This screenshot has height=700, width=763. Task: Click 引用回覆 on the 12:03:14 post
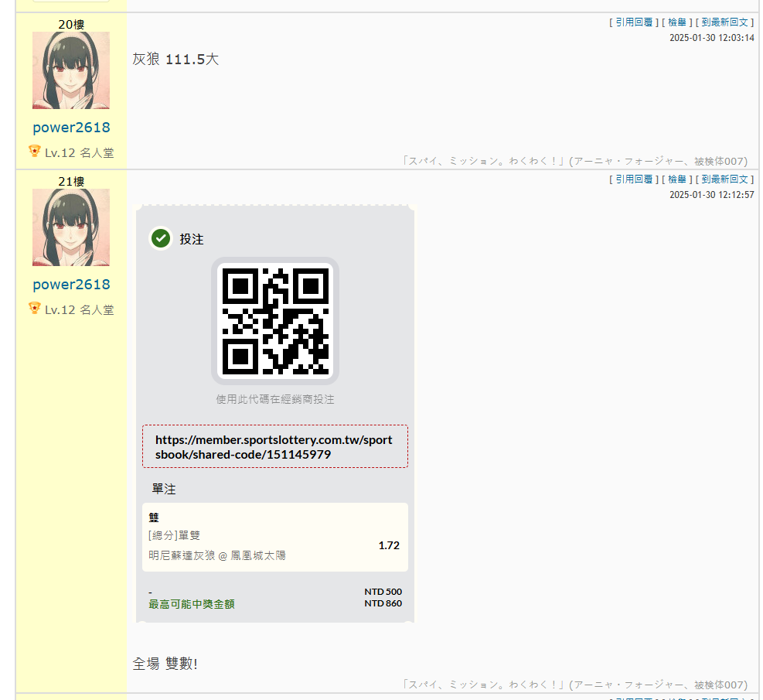[634, 22]
